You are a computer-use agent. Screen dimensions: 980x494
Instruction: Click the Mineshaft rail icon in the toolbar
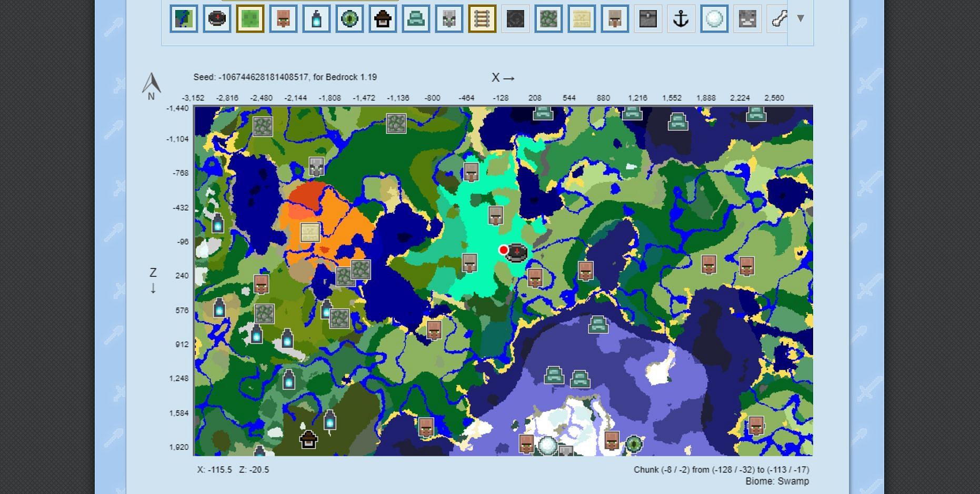click(x=482, y=19)
